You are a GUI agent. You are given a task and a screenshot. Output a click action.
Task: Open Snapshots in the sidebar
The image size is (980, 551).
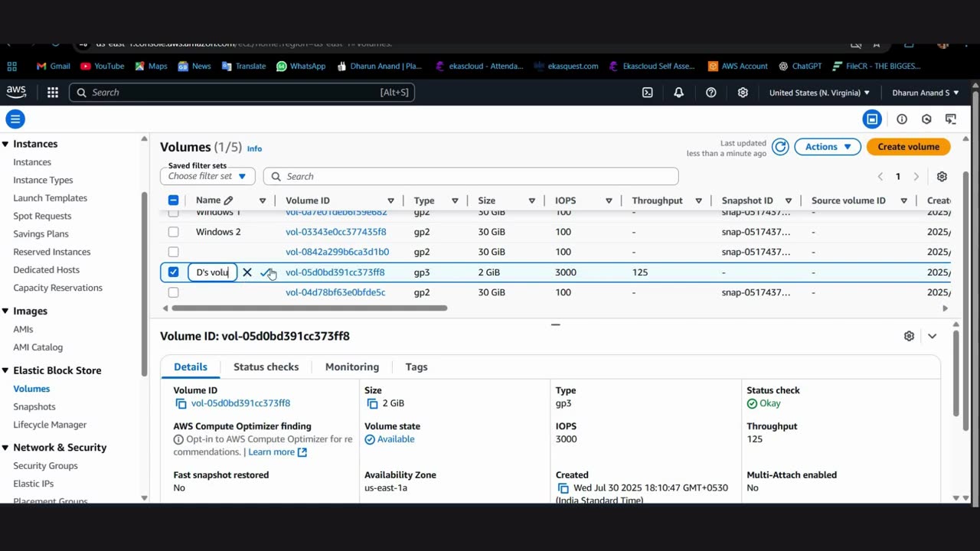[x=34, y=406]
